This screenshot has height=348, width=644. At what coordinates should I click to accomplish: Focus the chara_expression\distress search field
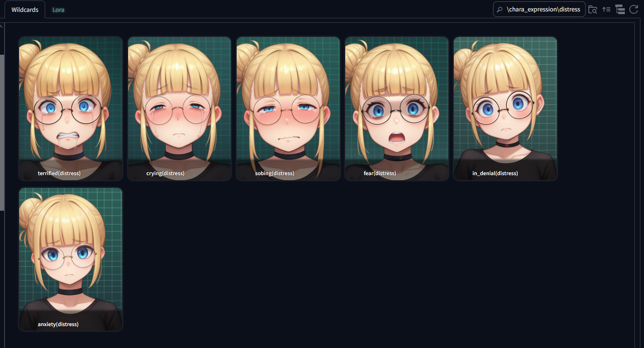click(539, 9)
